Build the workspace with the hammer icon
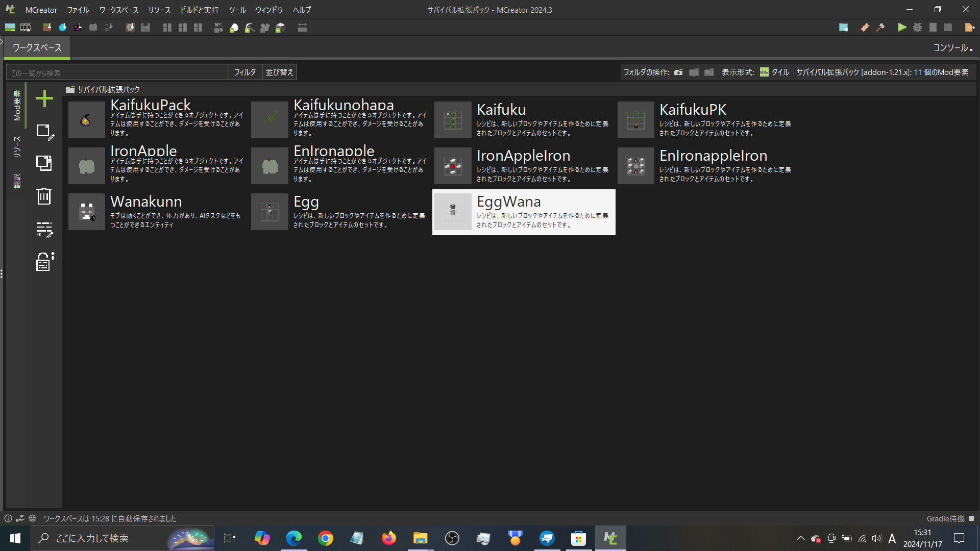 point(880,28)
